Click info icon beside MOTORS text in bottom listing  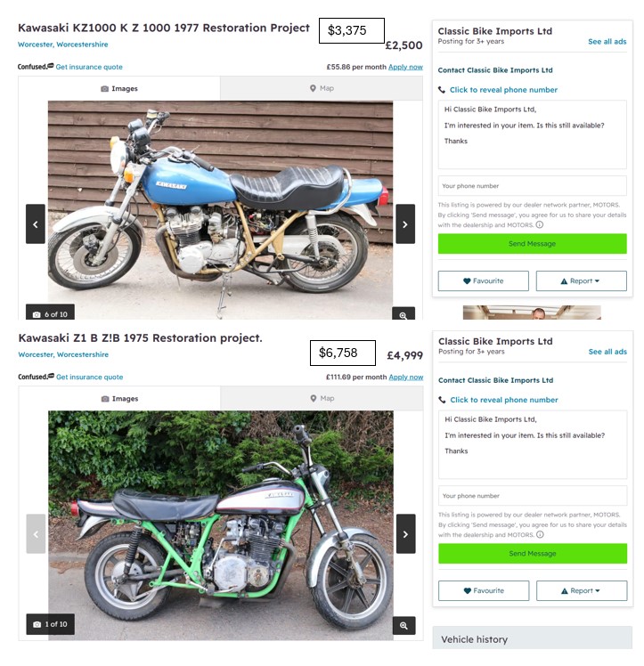coord(540,535)
